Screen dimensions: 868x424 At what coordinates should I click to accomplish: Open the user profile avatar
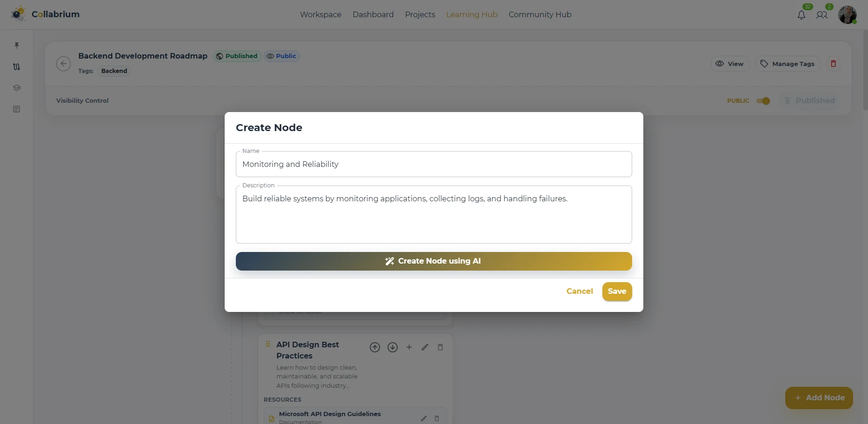click(848, 15)
